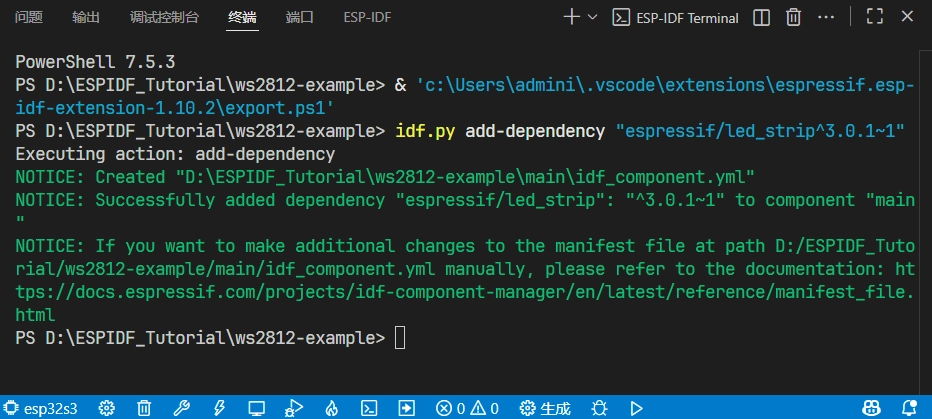The height and width of the screenshot is (419, 932).
Task: Open the launch profile dropdown chevron
Action: [x=592, y=17]
